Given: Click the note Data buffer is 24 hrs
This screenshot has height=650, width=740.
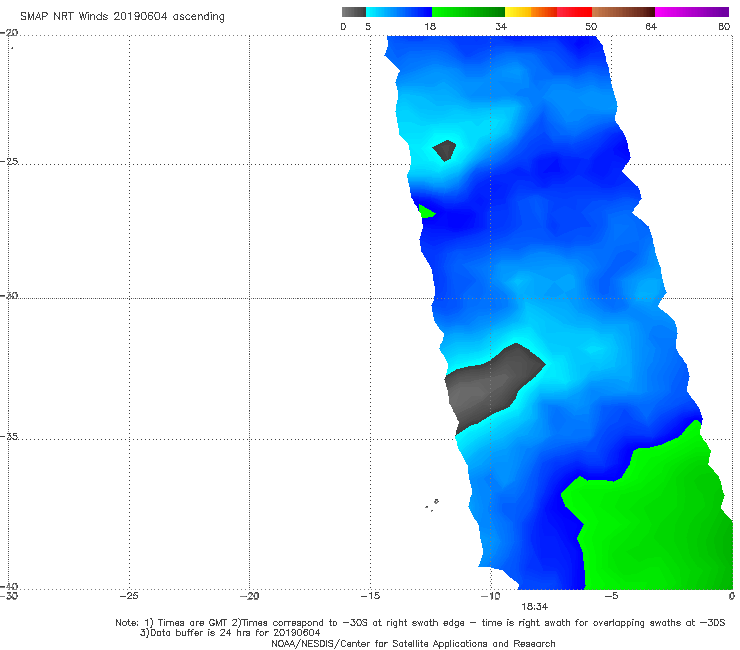Looking at the screenshot, I should tap(230, 633).
